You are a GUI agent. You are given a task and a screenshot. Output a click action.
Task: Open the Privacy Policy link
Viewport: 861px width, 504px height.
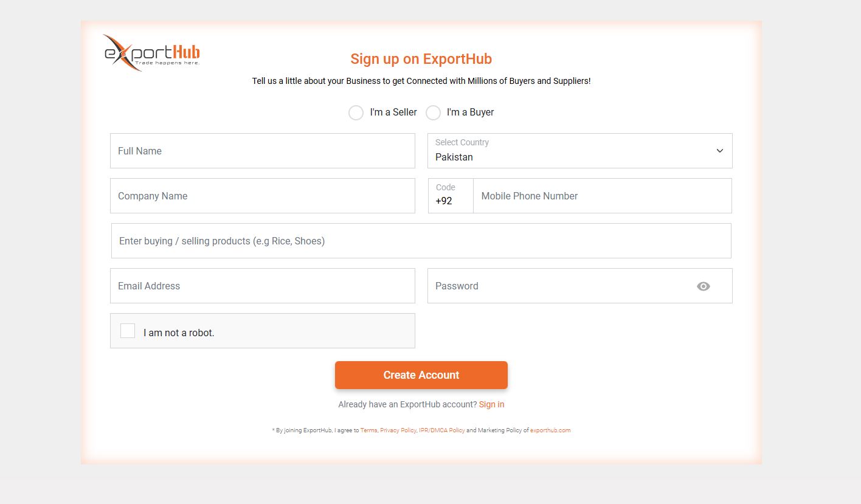(398, 430)
